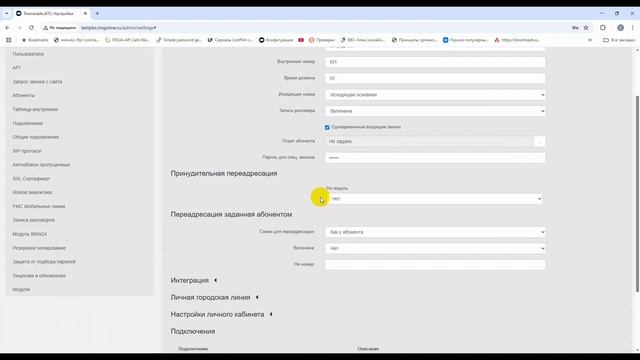Click the special calls password field
Screen dimensions: 640x360
435,158
